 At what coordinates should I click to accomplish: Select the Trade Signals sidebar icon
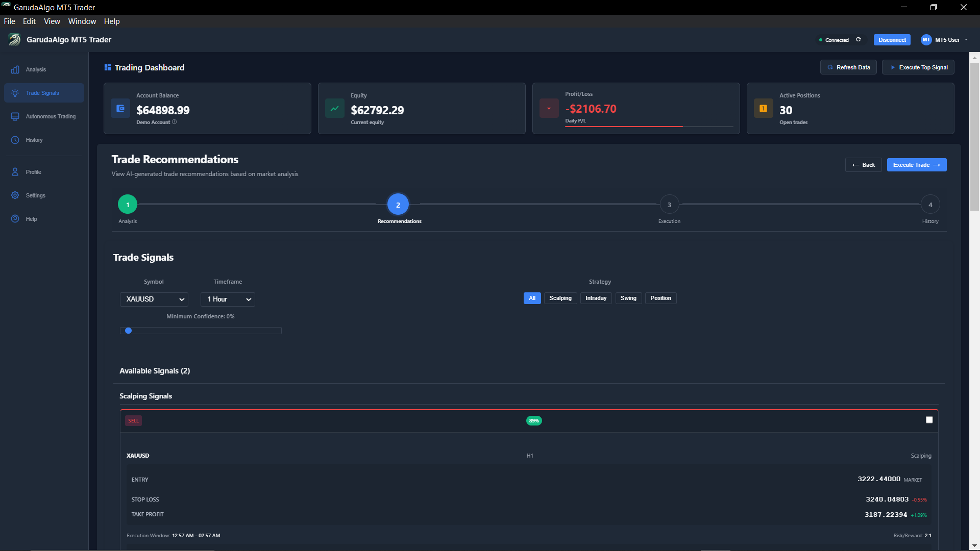(x=15, y=93)
